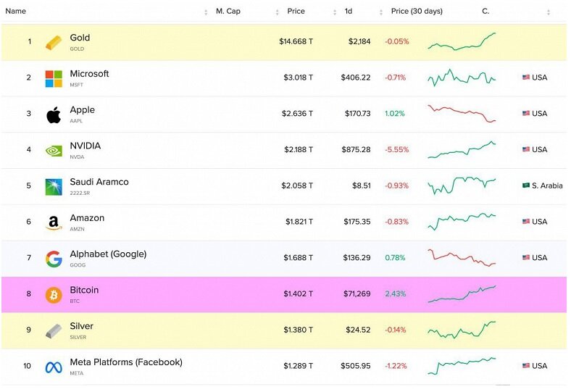The image size is (571, 392).
Task: Click the Apple logo icon
Action: [54, 114]
